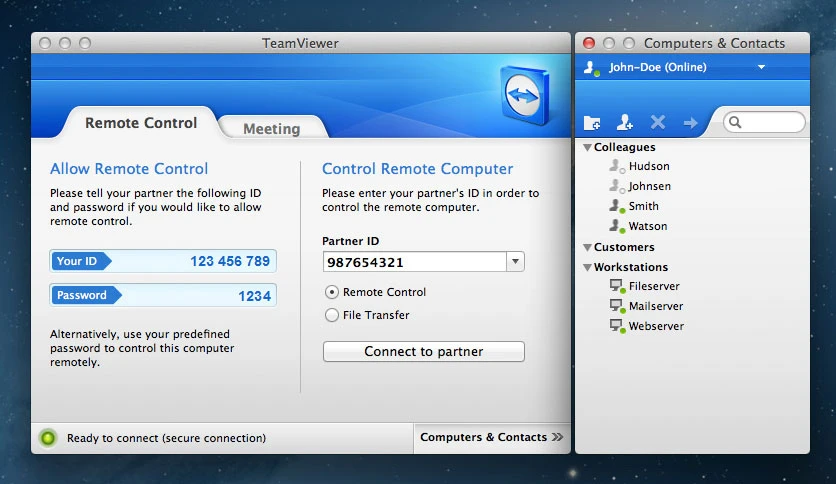The width and height of the screenshot is (836, 484).
Task: Click the Computers & Contacts button
Action: click(492, 438)
